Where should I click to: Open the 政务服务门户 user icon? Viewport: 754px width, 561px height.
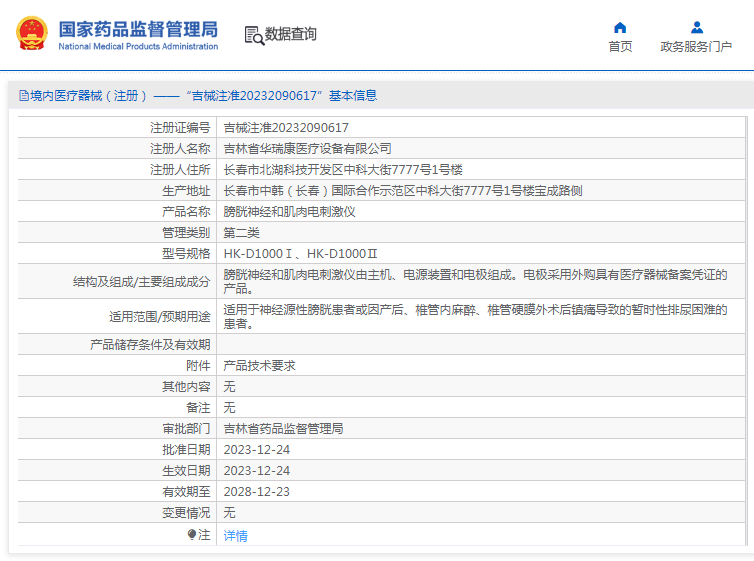tap(697, 27)
